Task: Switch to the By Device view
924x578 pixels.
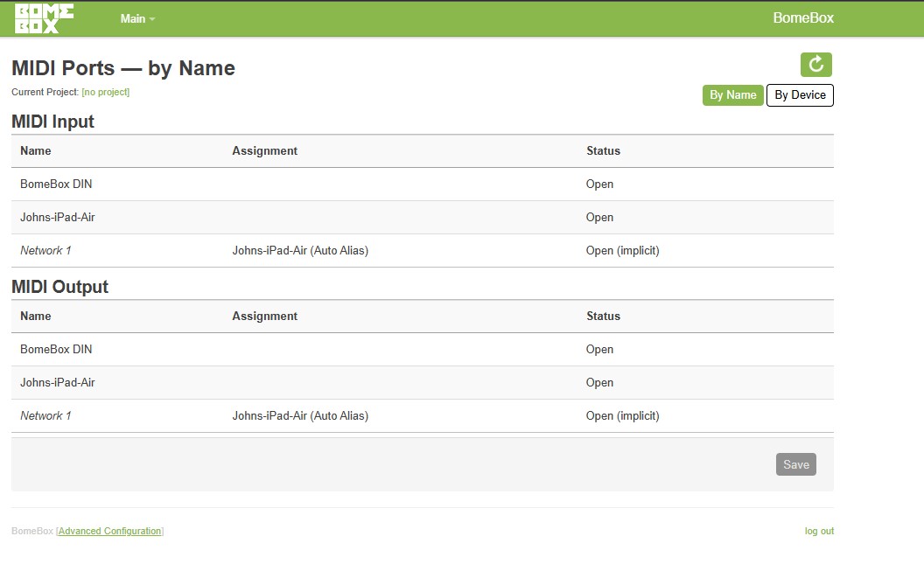Action: (800, 95)
